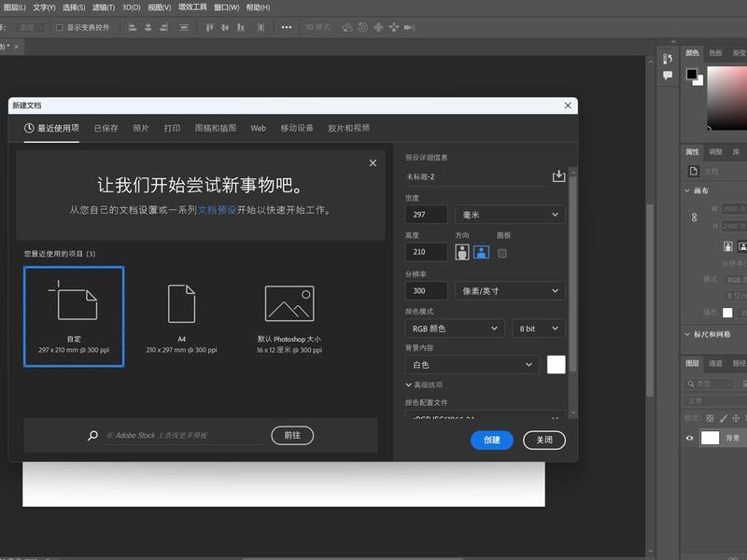Screen dimensions: 747x560
Task: Select the Custom 297 x 210 mm preset
Action: (x=74, y=316)
